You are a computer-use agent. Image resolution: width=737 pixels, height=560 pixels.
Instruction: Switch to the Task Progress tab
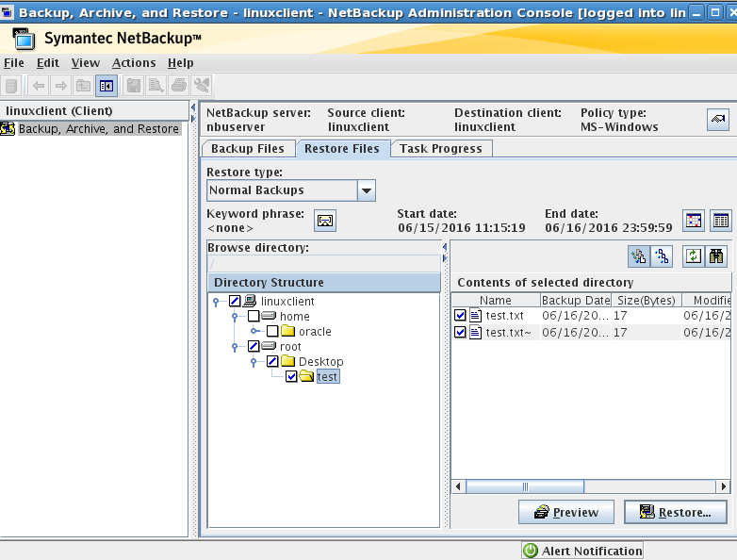441,149
